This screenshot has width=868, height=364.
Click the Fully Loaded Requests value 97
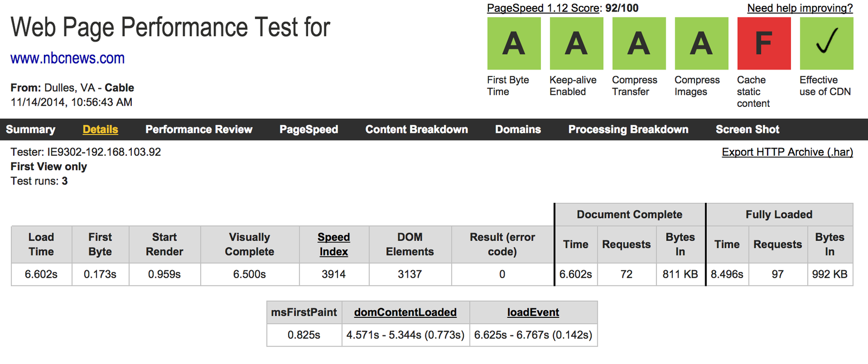pyautogui.click(x=778, y=274)
